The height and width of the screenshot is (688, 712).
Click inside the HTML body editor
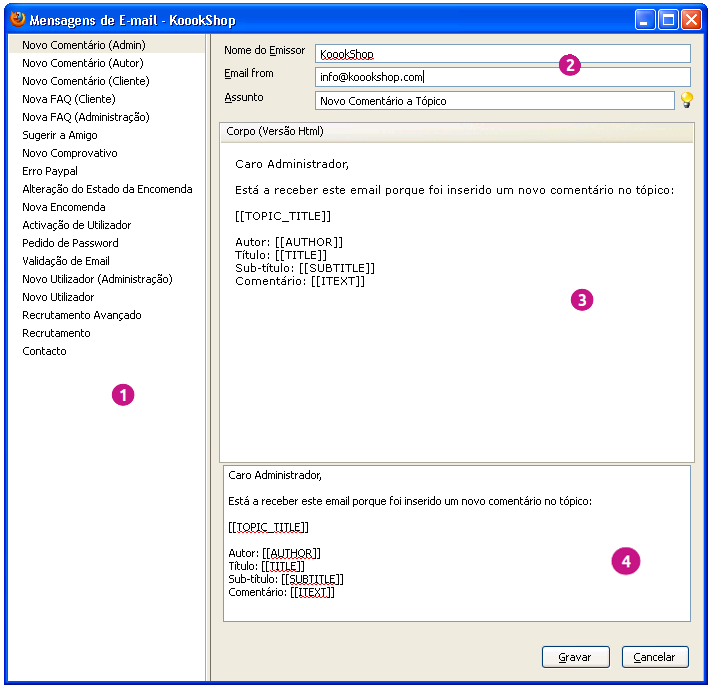pyautogui.click(x=457, y=302)
